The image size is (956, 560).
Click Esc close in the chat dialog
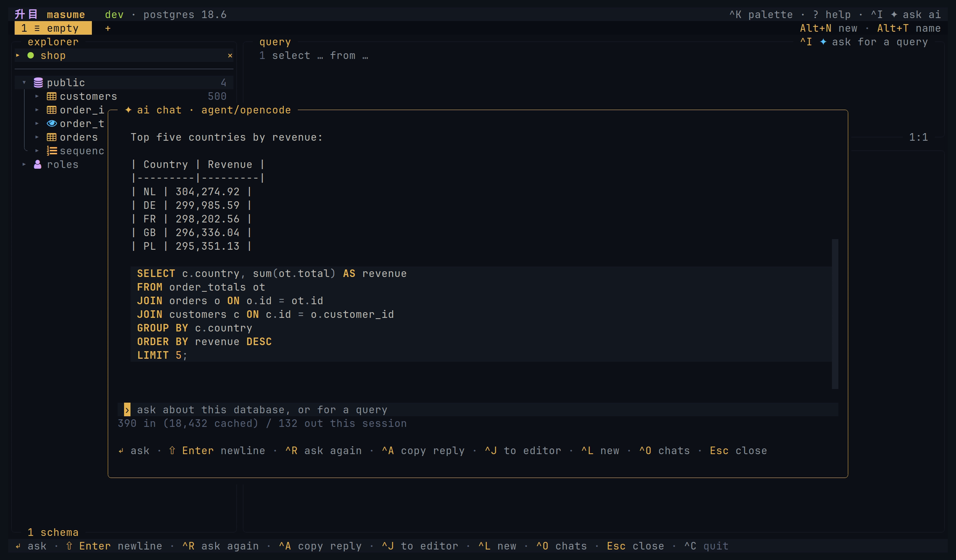click(x=738, y=450)
